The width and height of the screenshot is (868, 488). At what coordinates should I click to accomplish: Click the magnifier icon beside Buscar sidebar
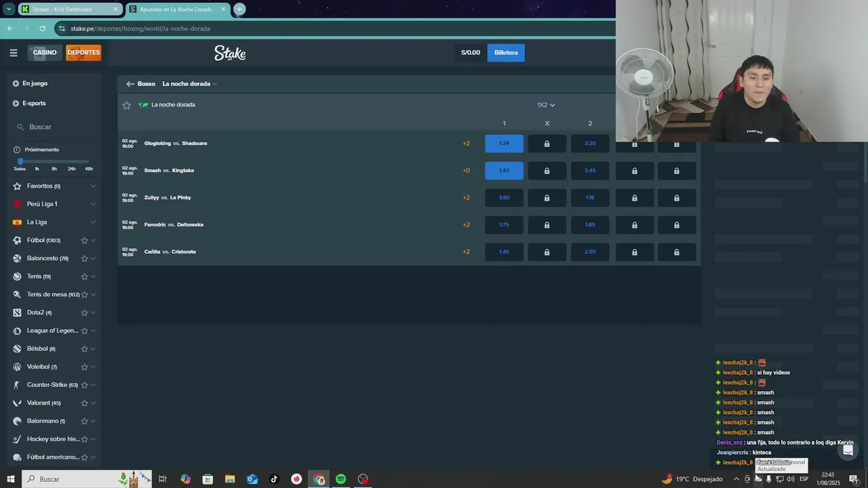(20, 127)
